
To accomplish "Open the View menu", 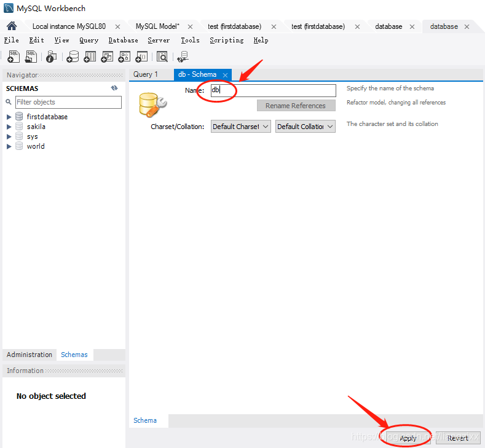I will click(x=62, y=40).
